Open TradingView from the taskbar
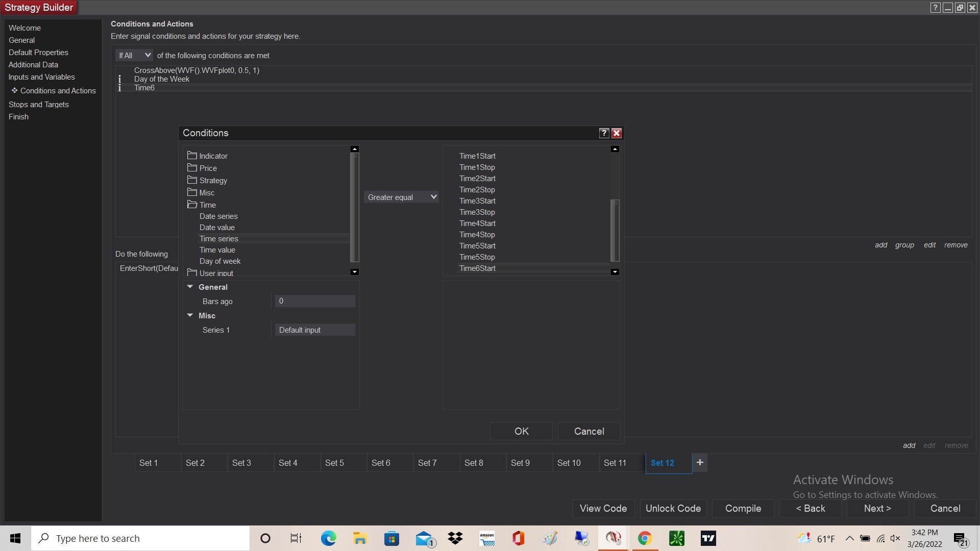Viewport: 980px width, 551px height. (x=708, y=538)
